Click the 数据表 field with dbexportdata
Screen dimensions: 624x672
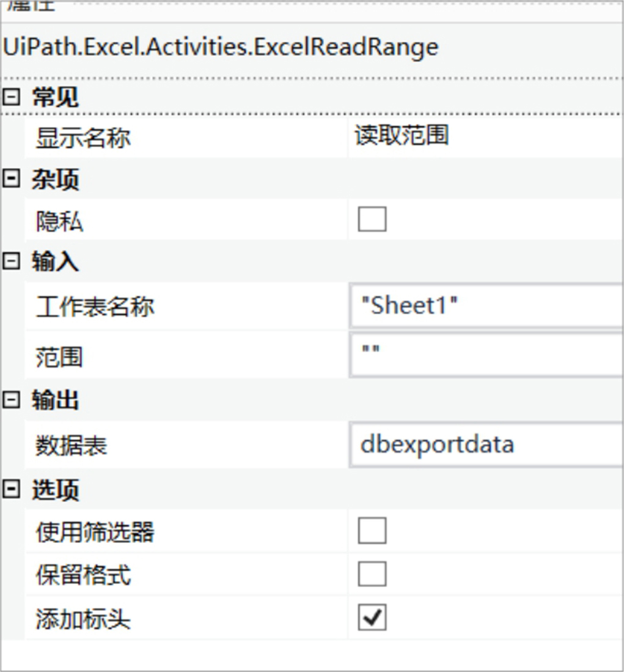[486, 445]
